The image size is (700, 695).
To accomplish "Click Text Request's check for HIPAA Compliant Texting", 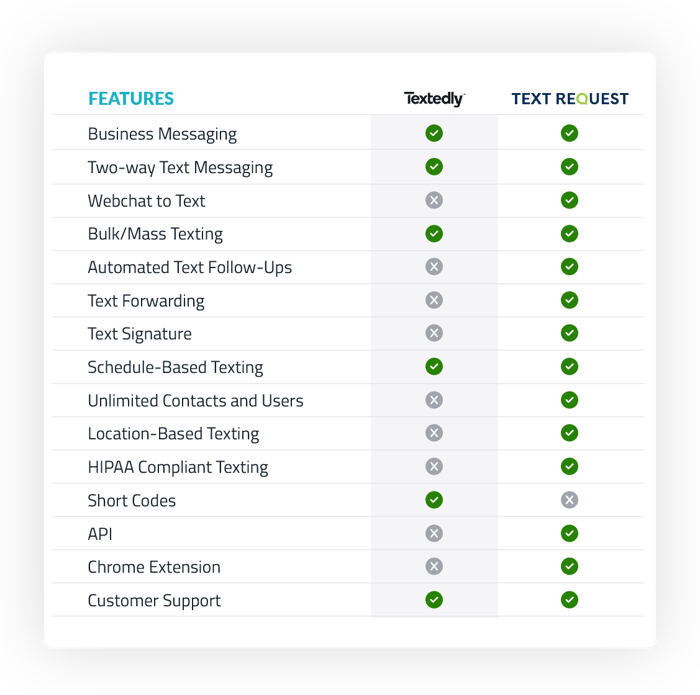I will point(569,467).
